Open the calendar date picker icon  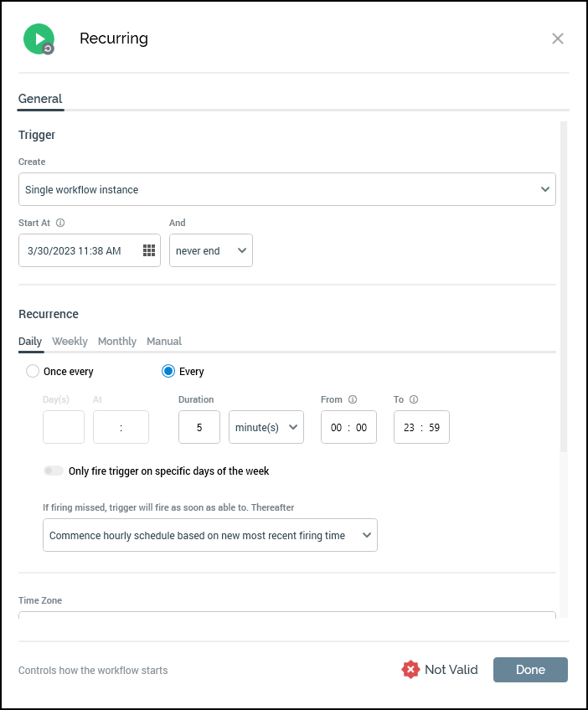coord(148,250)
